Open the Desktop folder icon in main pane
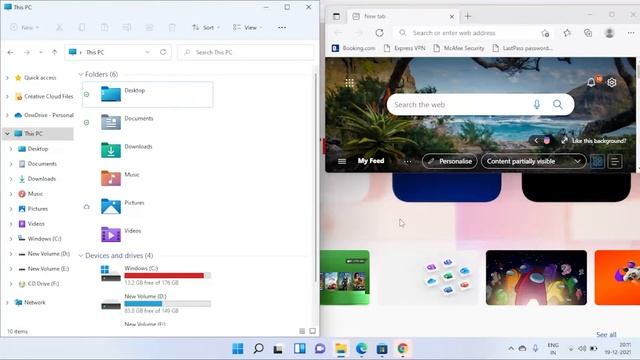This screenshot has height=360, width=640. pos(111,94)
